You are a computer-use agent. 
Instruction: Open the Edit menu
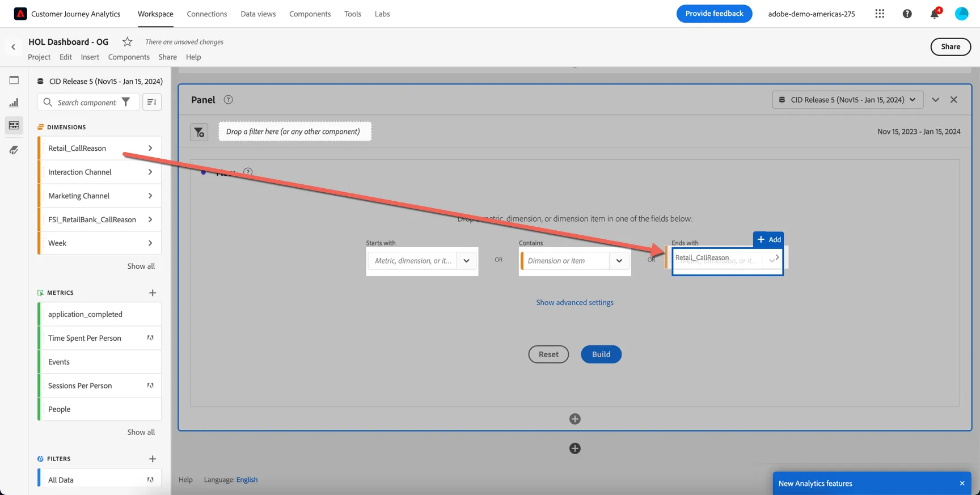pos(66,57)
